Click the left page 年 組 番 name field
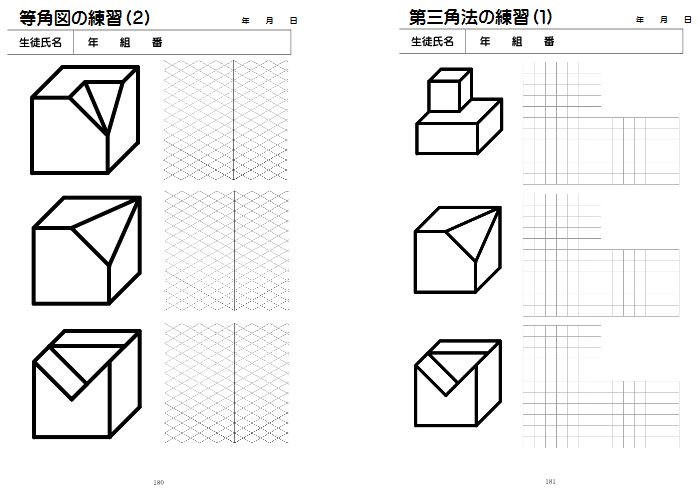This screenshot has width=700, height=495. pyautogui.click(x=182, y=42)
